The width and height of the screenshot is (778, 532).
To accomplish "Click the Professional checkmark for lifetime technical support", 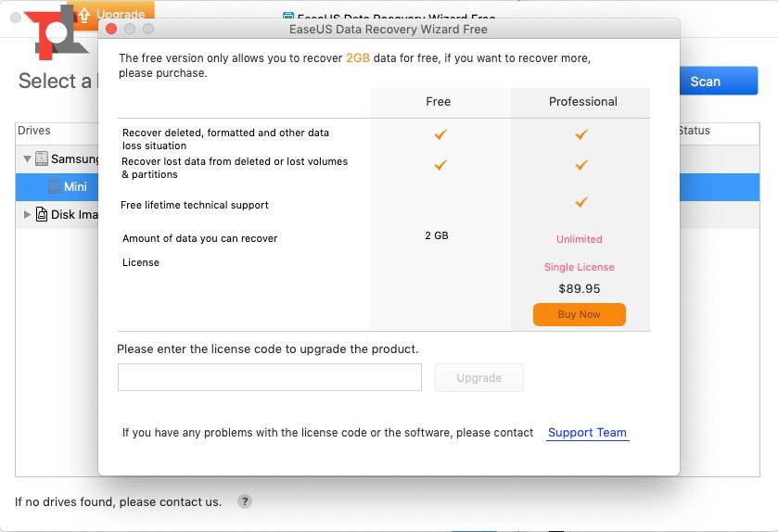I will click(581, 202).
